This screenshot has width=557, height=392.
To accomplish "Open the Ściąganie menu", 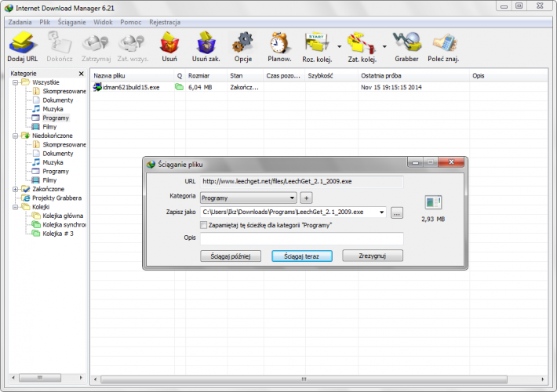I will point(71,22).
